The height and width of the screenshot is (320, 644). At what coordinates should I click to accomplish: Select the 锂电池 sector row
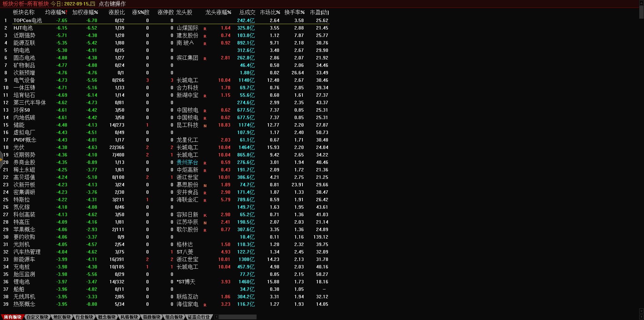tap(21, 282)
